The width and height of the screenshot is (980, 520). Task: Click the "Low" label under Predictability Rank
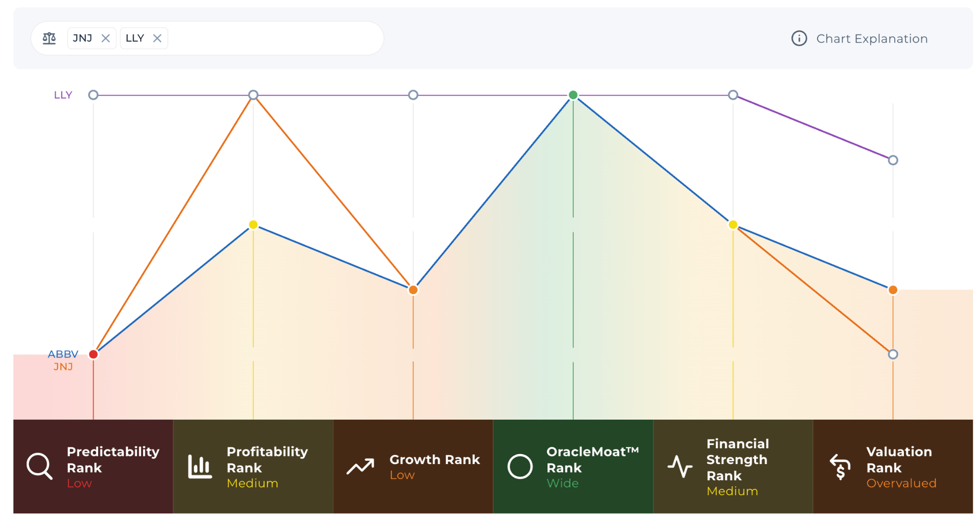click(x=79, y=484)
